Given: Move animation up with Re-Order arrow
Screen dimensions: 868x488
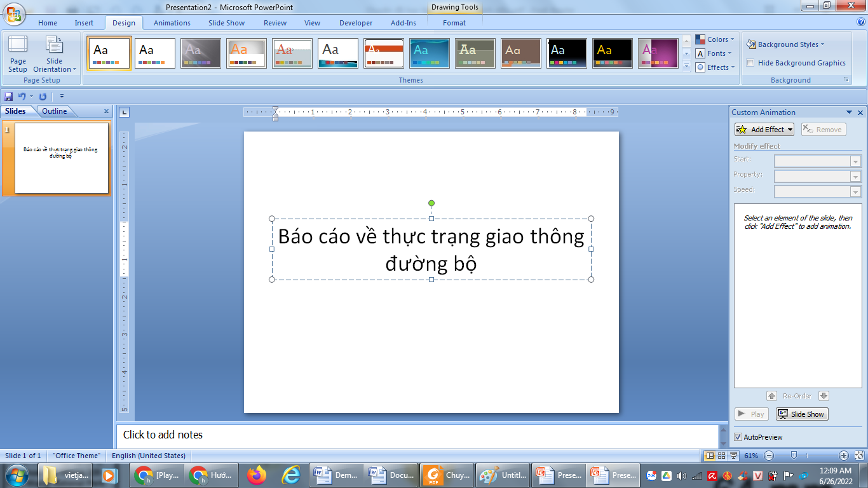Looking at the screenshot, I should pos(771,396).
